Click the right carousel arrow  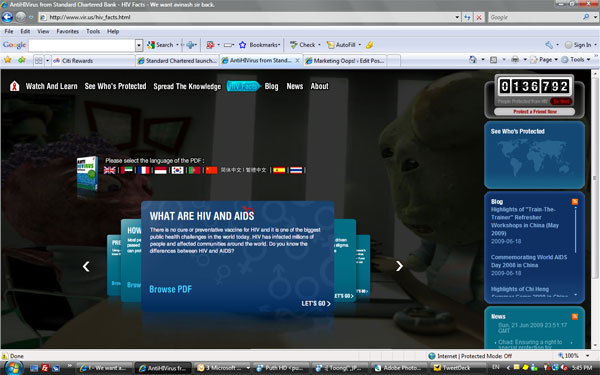pyautogui.click(x=399, y=266)
